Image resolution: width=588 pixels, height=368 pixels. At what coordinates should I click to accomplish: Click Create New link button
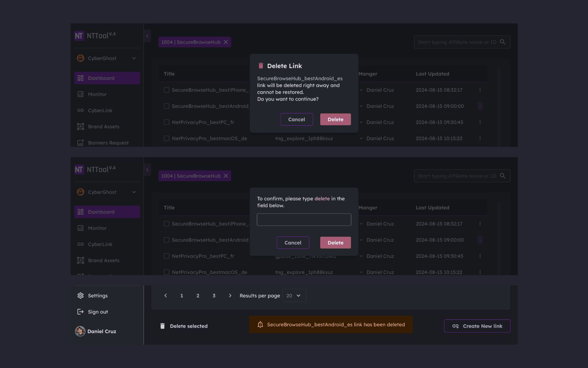(477, 326)
